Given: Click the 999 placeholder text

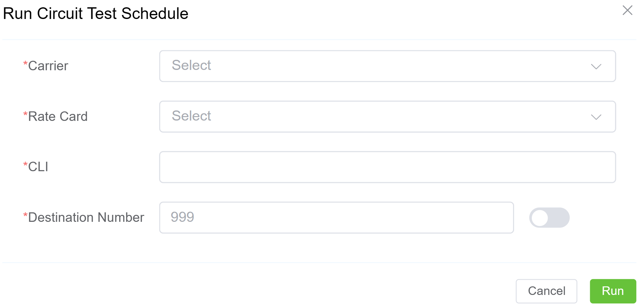Looking at the screenshot, I should [182, 217].
